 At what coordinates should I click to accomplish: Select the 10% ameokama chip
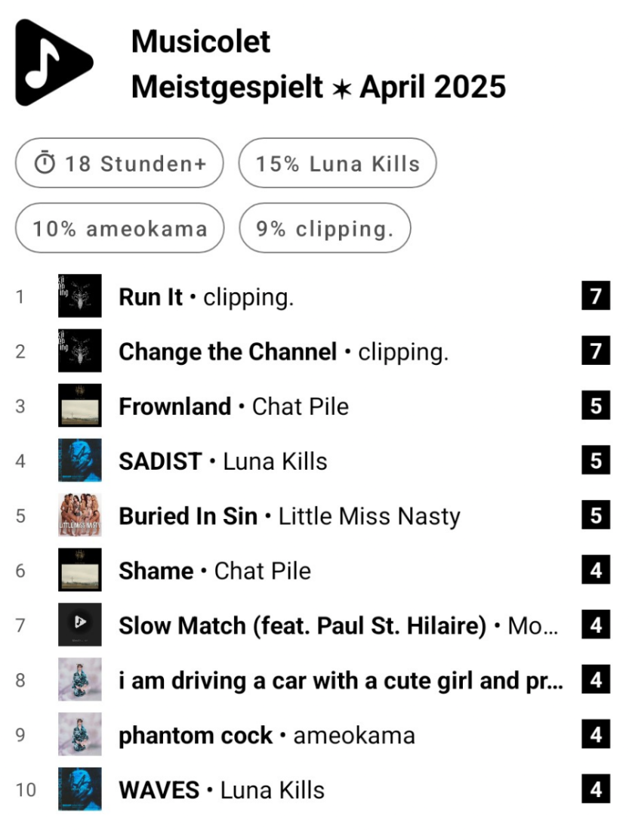119,227
